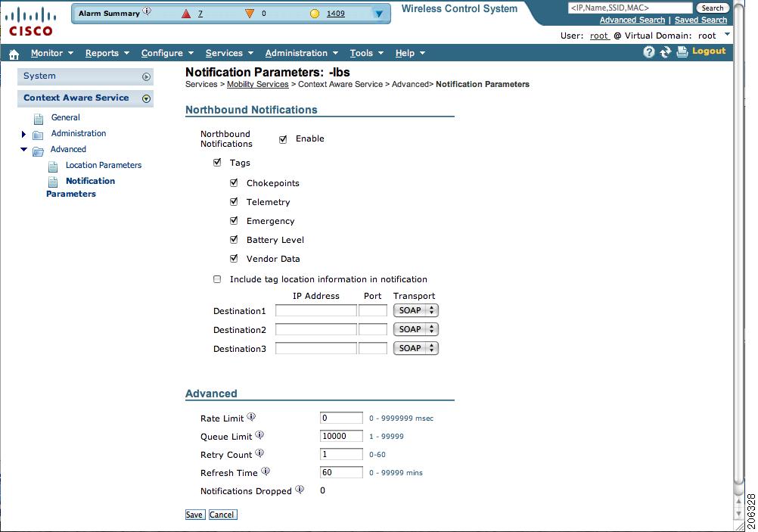Open the Help question mark icon
Viewport: 758px width, 532px height.
click(x=649, y=52)
